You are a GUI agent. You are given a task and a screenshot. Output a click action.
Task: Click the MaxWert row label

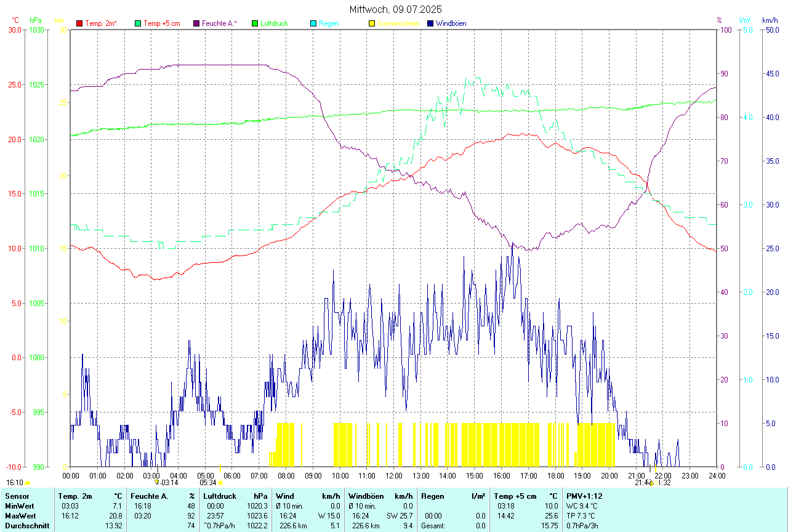21,515
